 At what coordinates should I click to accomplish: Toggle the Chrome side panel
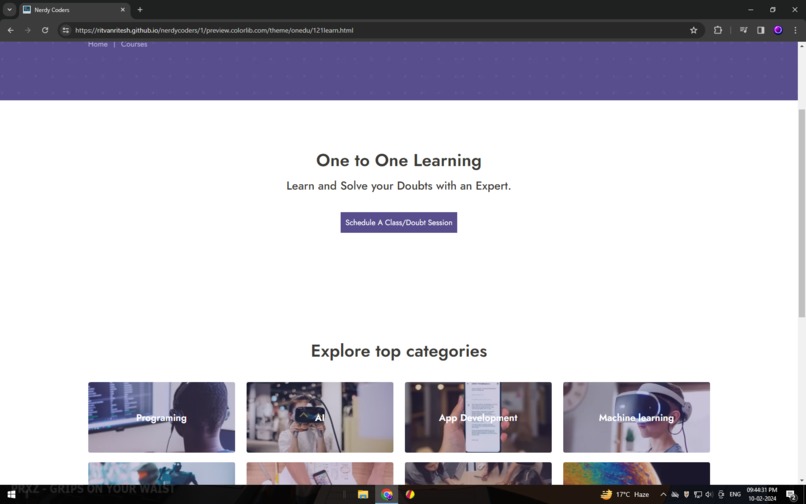761,30
